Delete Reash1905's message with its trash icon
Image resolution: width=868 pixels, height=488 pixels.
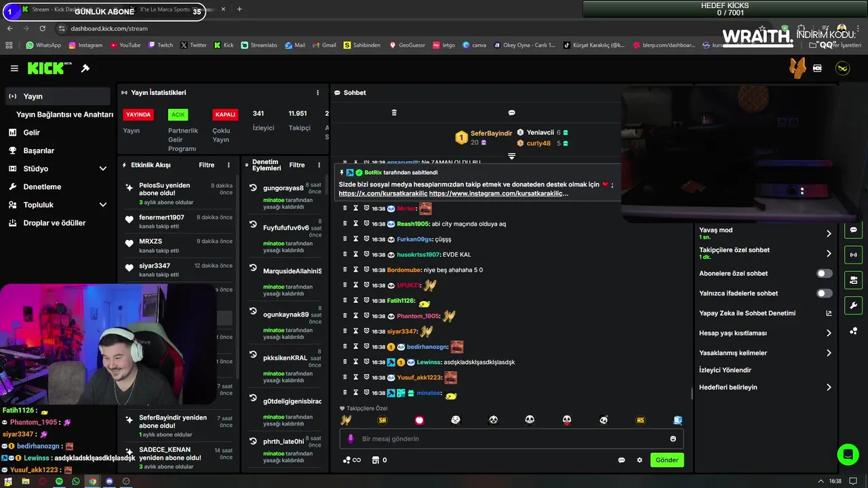click(344, 224)
